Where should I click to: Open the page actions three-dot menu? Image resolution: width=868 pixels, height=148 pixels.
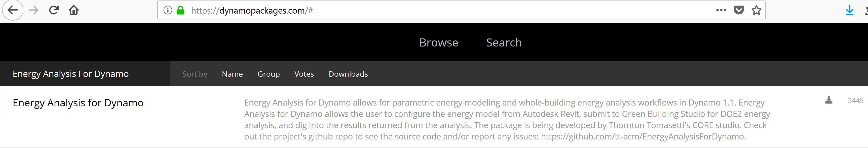click(721, 10)
